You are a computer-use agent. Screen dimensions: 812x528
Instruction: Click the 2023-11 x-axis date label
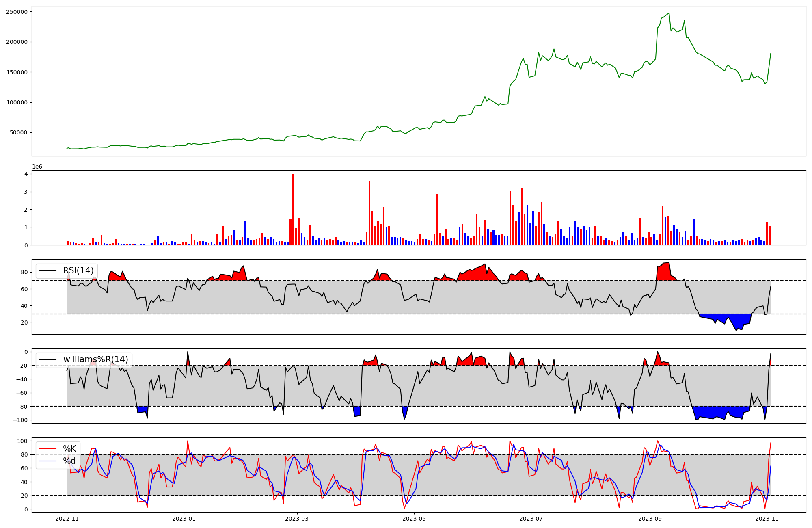click(x=767, y=519)
